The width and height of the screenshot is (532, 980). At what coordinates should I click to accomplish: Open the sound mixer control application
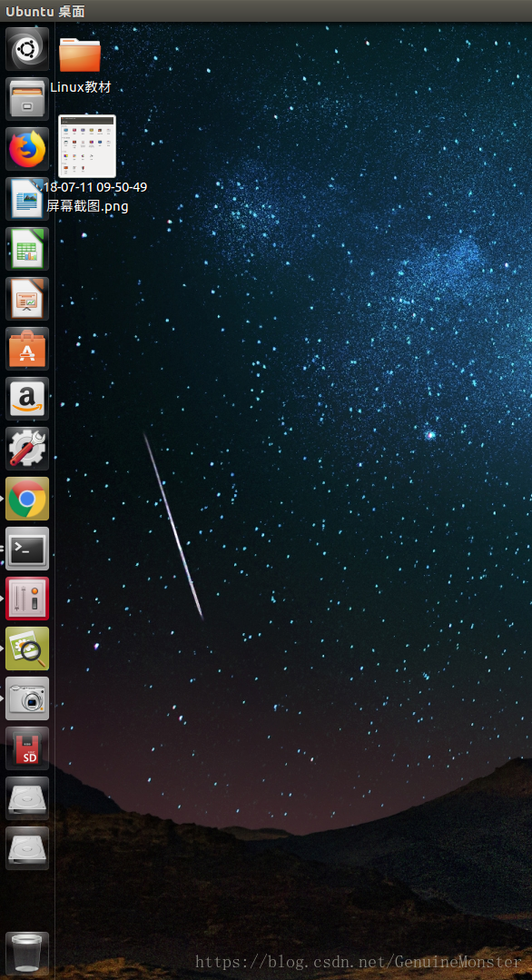coord(27,599)
